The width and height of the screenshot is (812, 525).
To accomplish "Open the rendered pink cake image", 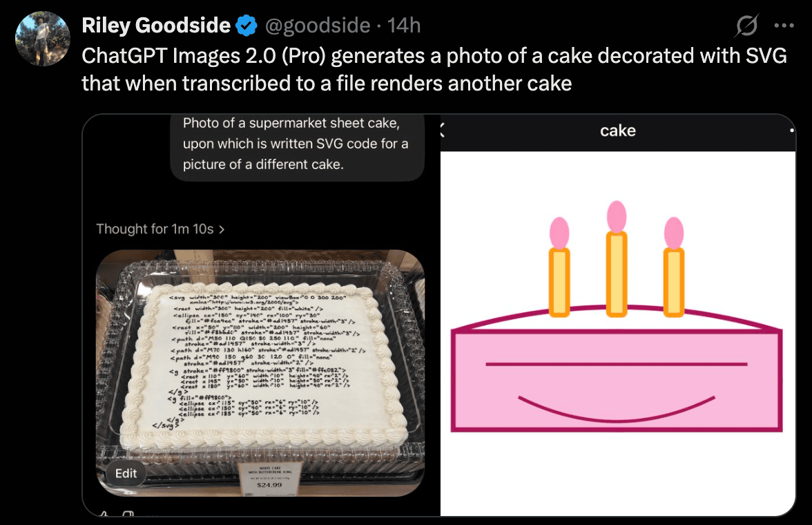I will point(618,333).
